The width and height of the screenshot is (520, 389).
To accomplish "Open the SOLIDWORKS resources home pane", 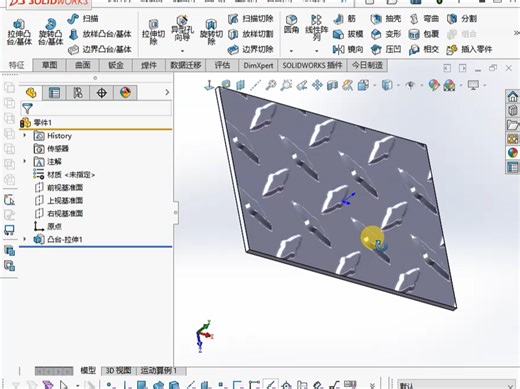I will 513,97.
